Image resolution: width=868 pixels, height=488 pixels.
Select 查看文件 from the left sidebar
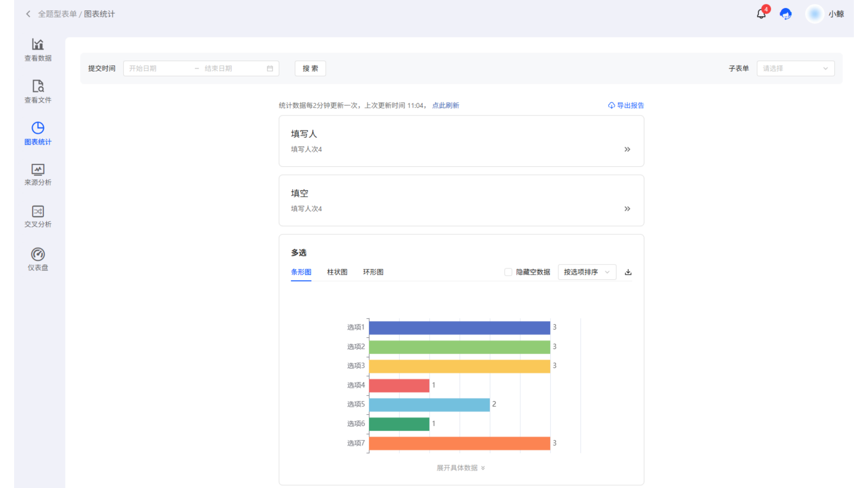(x=37, y=91)
